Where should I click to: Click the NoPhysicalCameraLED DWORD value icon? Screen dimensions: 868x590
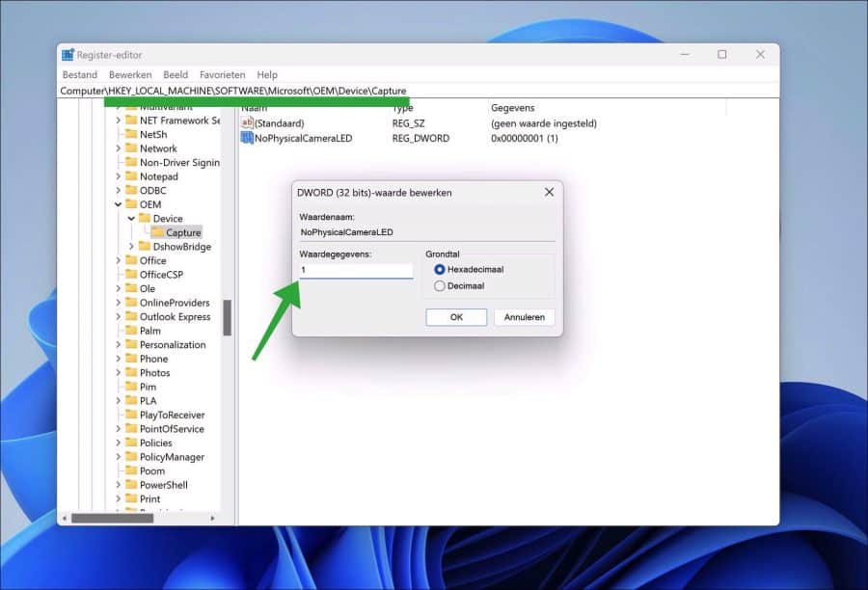click(x=247, y=138)
